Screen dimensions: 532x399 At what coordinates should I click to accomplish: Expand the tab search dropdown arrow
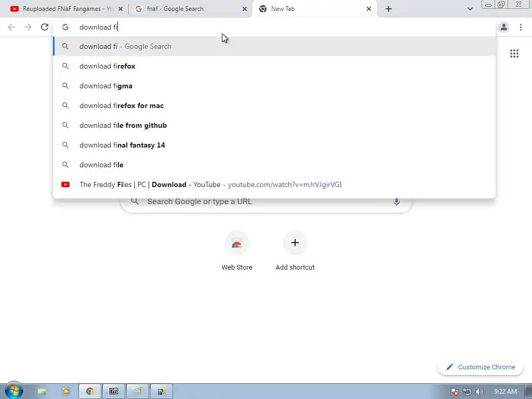click(x=470, y=9)
